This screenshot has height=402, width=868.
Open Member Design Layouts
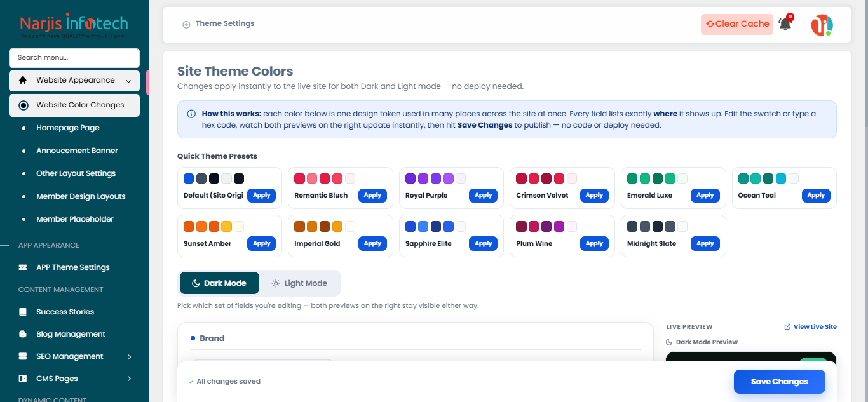tap(81, 196)
